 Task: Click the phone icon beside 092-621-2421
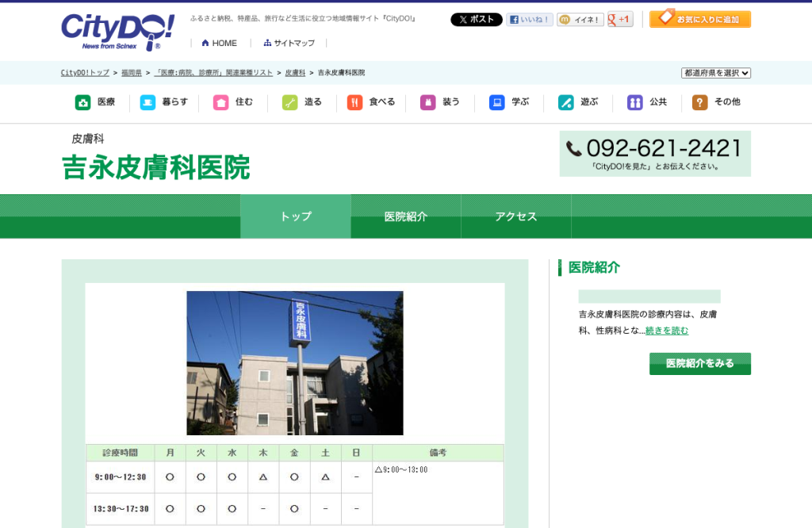click(574, 149)
